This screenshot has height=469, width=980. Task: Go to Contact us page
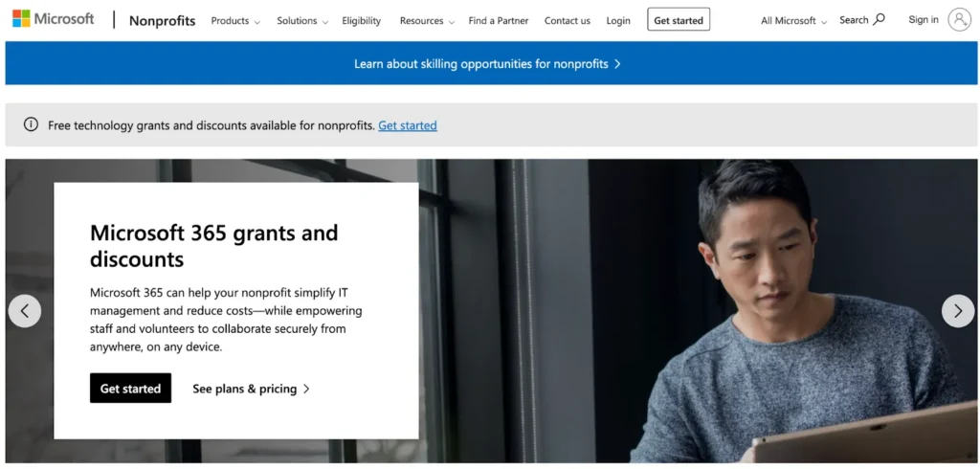tap(567, 21)
